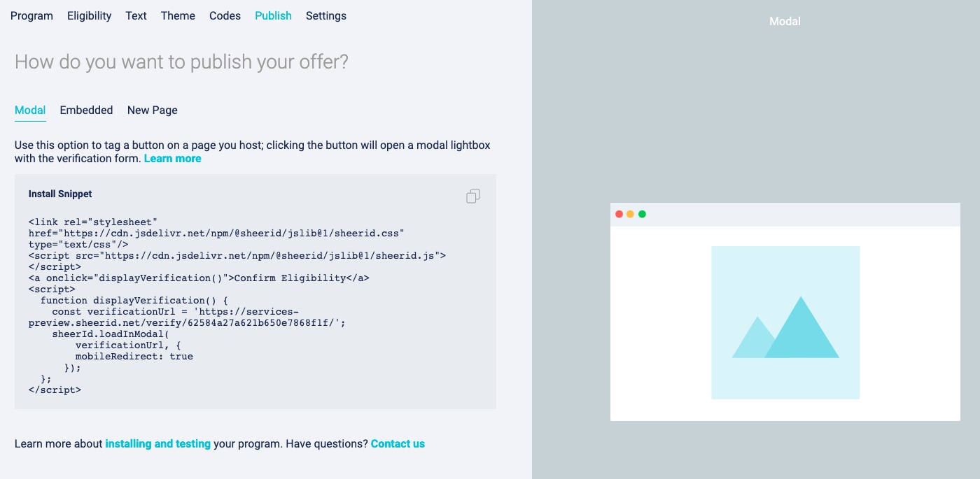Click the '<link rel="stylesheet"' code line
Screen dimensions: 980x479
[x=93, y=222]
